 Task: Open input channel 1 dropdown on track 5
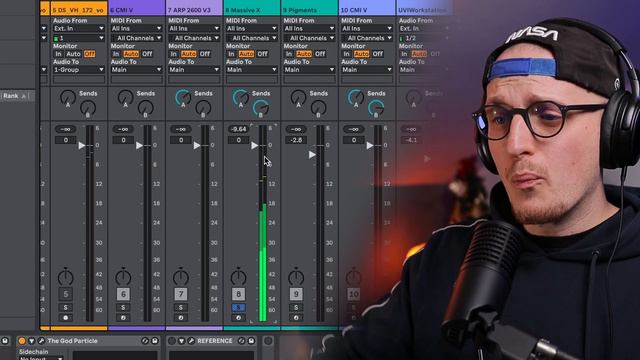79,38
